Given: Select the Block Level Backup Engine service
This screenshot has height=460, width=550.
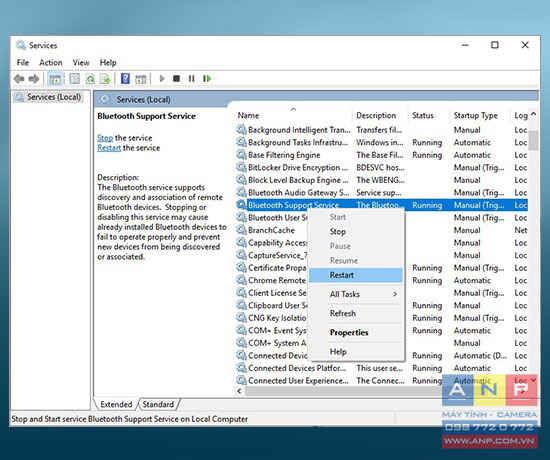Looking at the screenshot, I should [x=382, y=180].
